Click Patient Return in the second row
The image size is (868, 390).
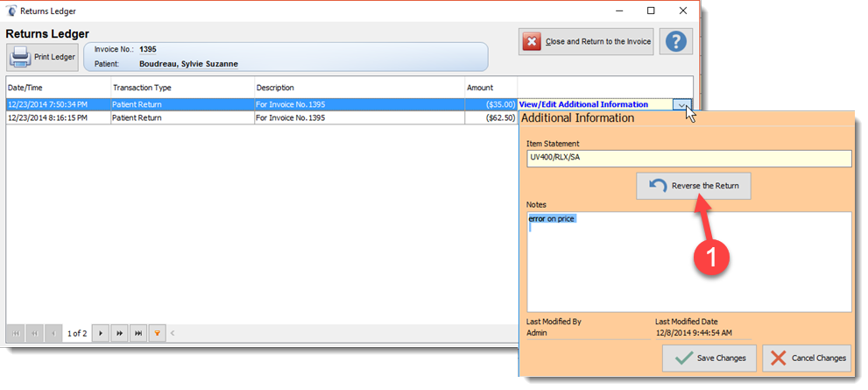tap(183, 118)
